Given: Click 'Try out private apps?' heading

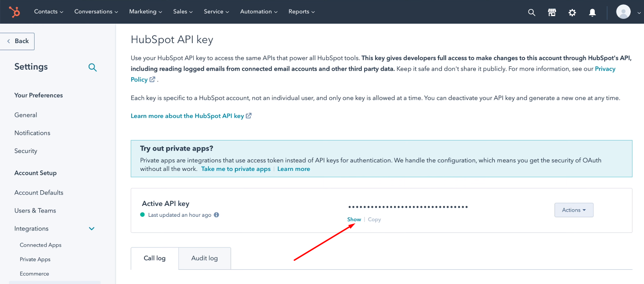Looking at the screenshot, I should pos(177,149).
